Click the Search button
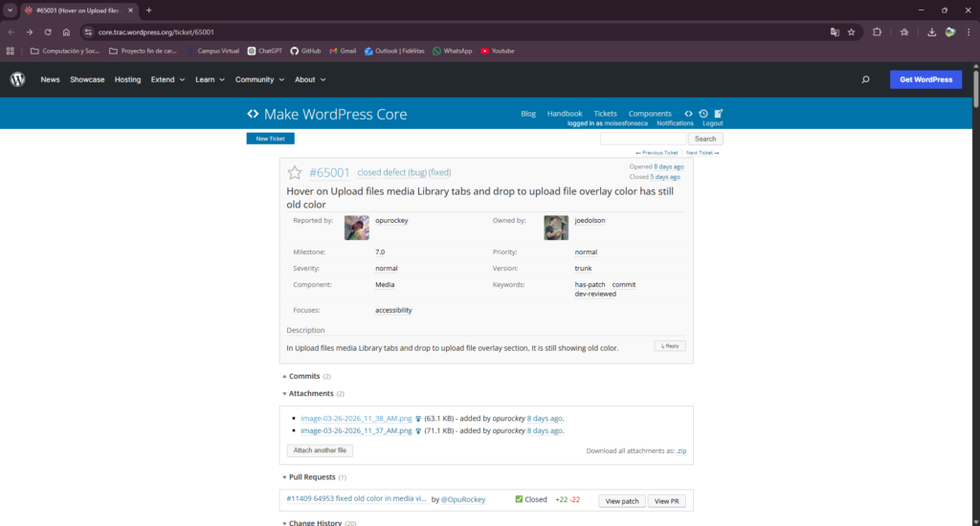 point(705,139)
